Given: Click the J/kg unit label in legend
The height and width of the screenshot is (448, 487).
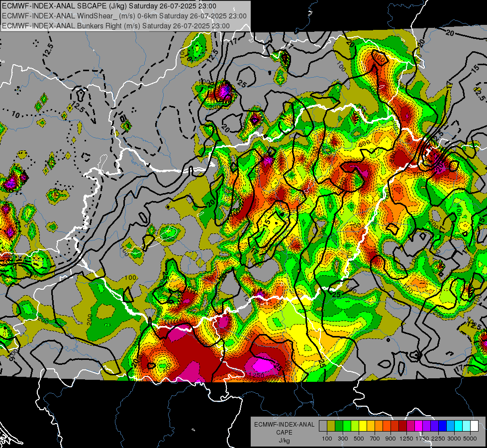Looking at the screenshot, I should (x=284, y=441).
